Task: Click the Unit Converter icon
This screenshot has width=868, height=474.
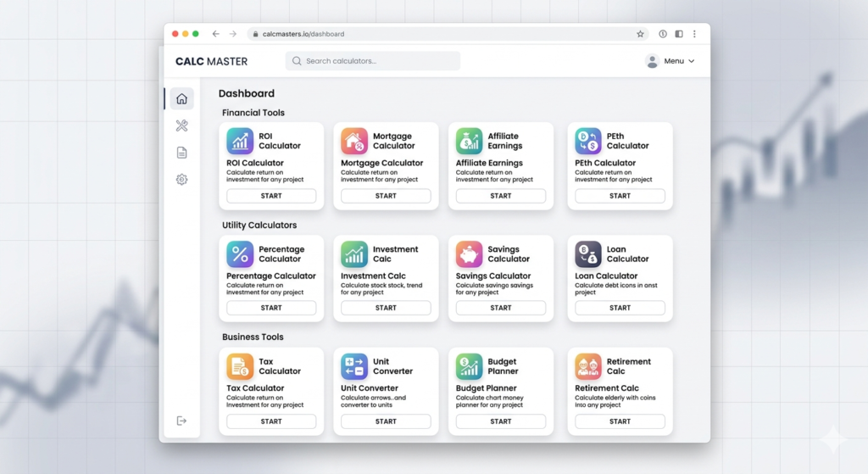Action: (x=354, y=366)
